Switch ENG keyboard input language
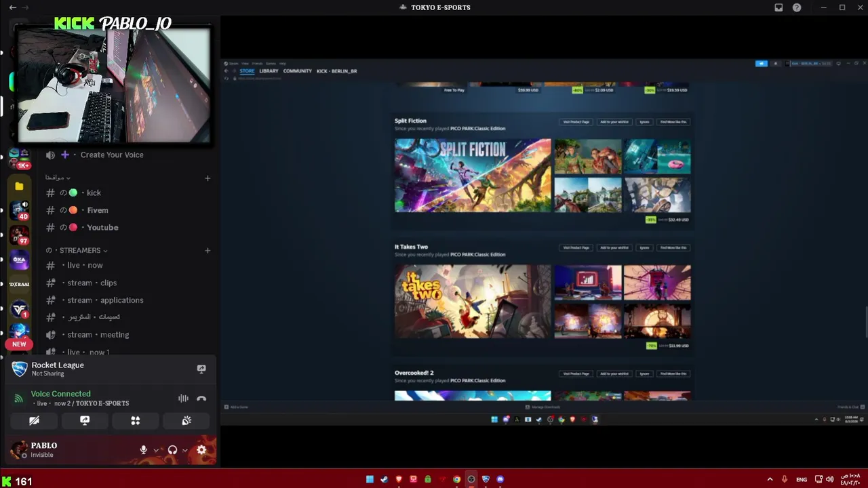This screenshot has width=868, height=488. click(x=802, y=480)
